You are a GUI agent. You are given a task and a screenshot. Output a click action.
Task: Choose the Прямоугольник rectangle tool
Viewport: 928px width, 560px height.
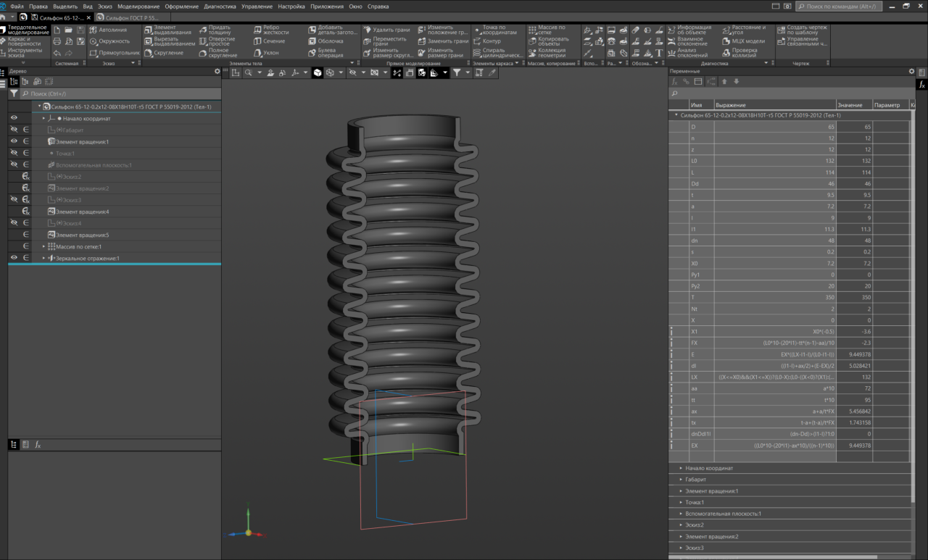coord(115,53)
